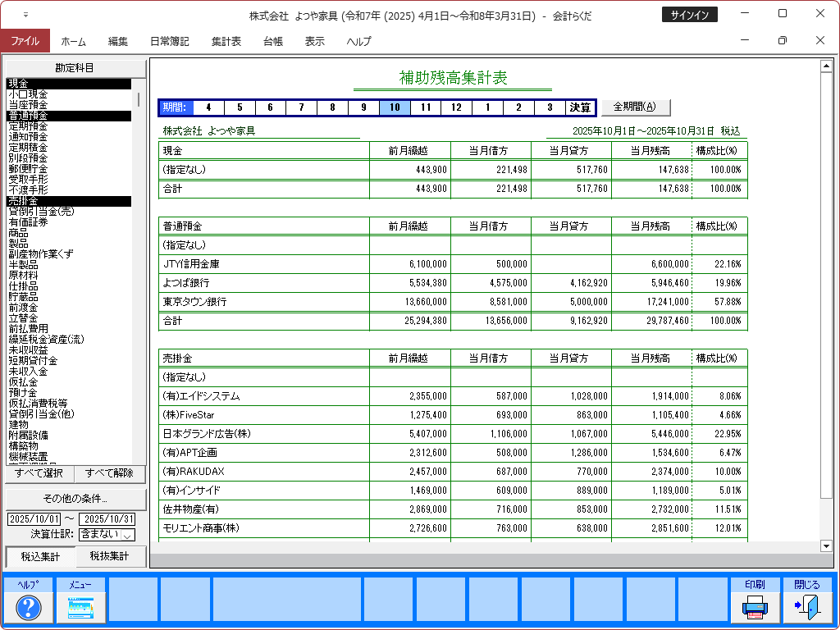This screenshot has width=840, height=630.
Task: Toggle the 税込集計 aggregation mode
Action: click(41, 557)
